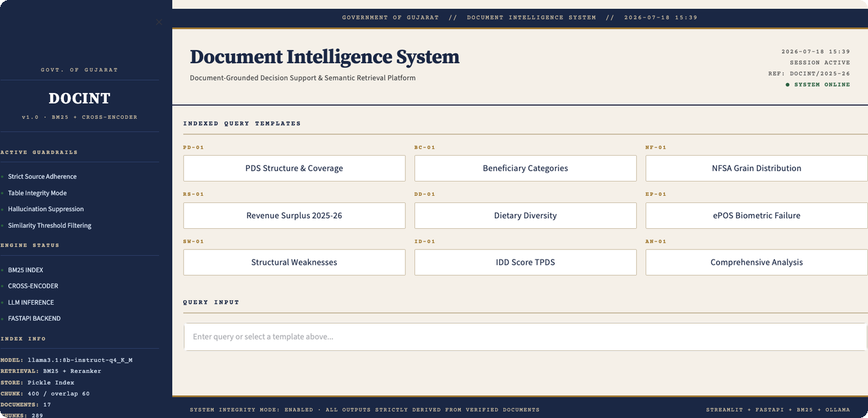This screenshot has height=418, width=868.
Task: Click the ACTIVE GUARDRAILS sidebar heading
Action: click(x=39, y=152)
